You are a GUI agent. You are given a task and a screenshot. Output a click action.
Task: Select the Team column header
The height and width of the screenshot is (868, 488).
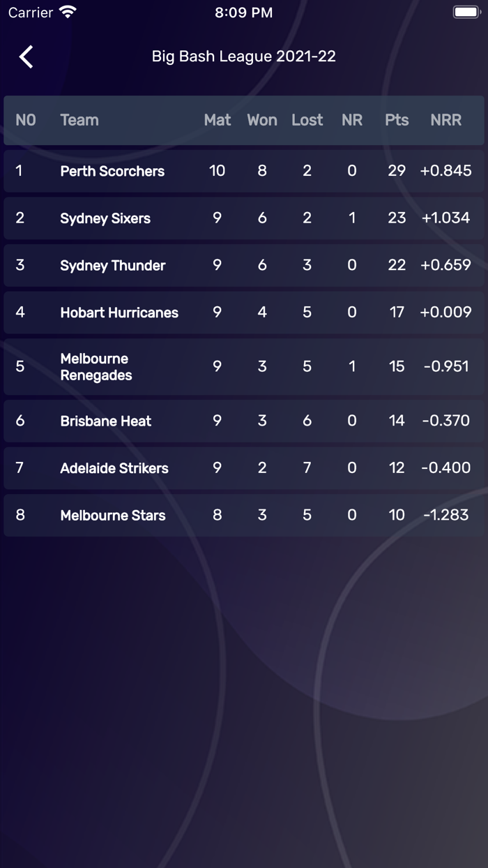pyautogui.click(x=79, y=120)
